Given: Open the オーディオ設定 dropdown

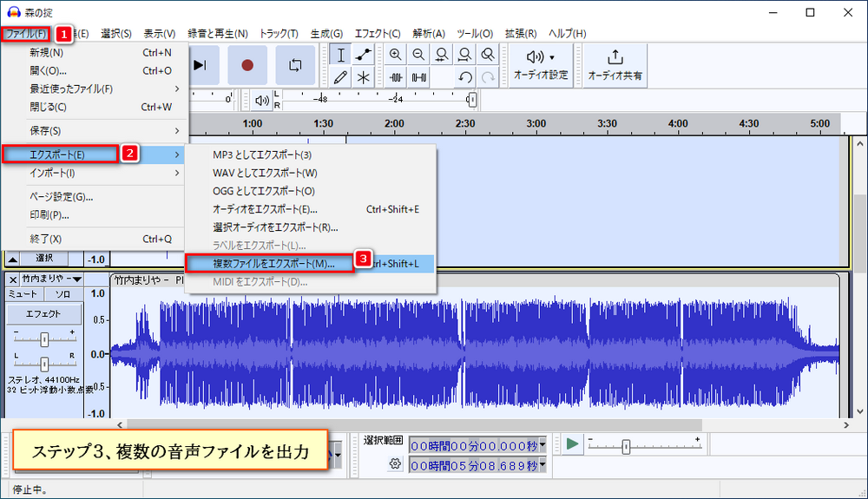Looking at the screenshot, I should coord(540,64).
